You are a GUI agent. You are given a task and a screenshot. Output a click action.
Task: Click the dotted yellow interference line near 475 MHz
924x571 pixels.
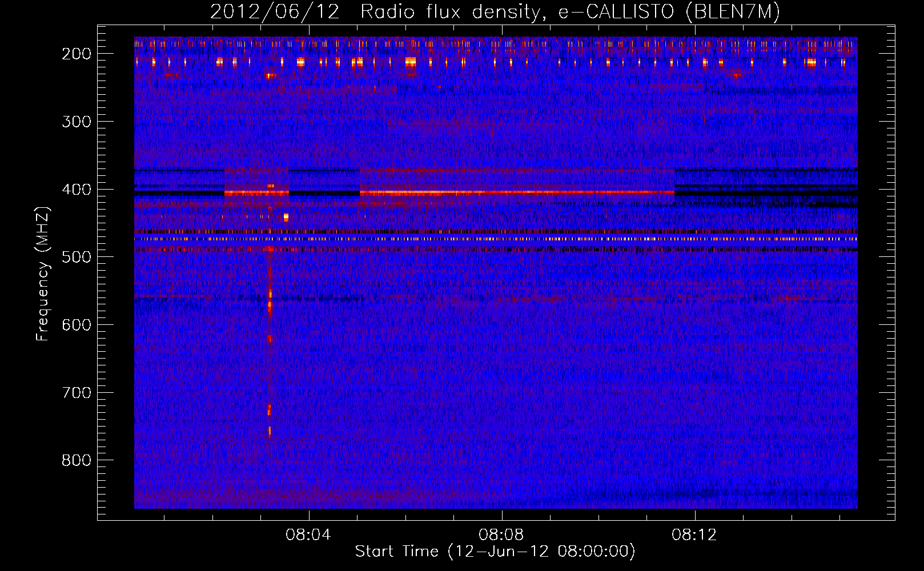(496, 239)
